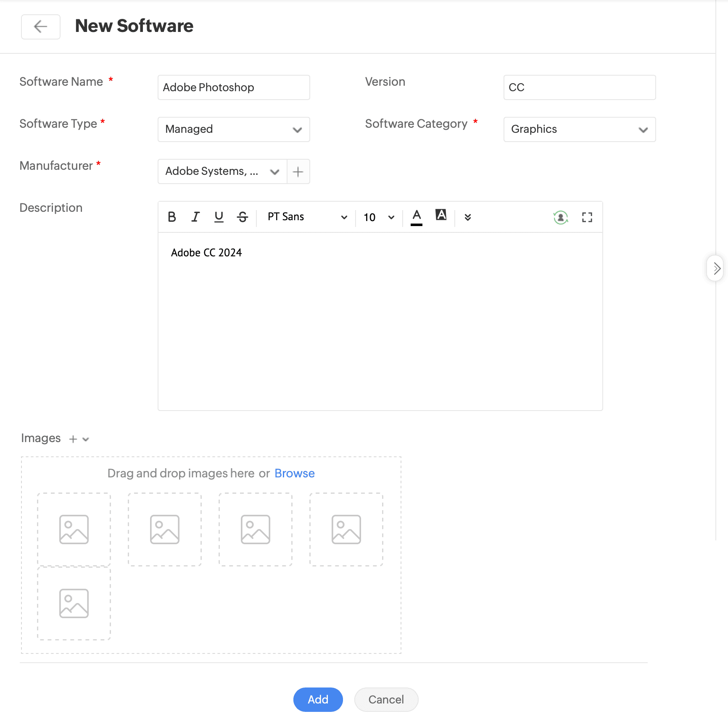Click the plus icon beside Images
Image resolution: width=728 pixels, height=727 pixels.
pyautogui.click(x=73, y=439)
